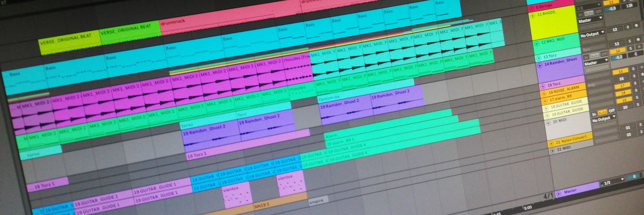644x215 pixels.
Task: Toggle track activator number 16
Action: [621, 79]
